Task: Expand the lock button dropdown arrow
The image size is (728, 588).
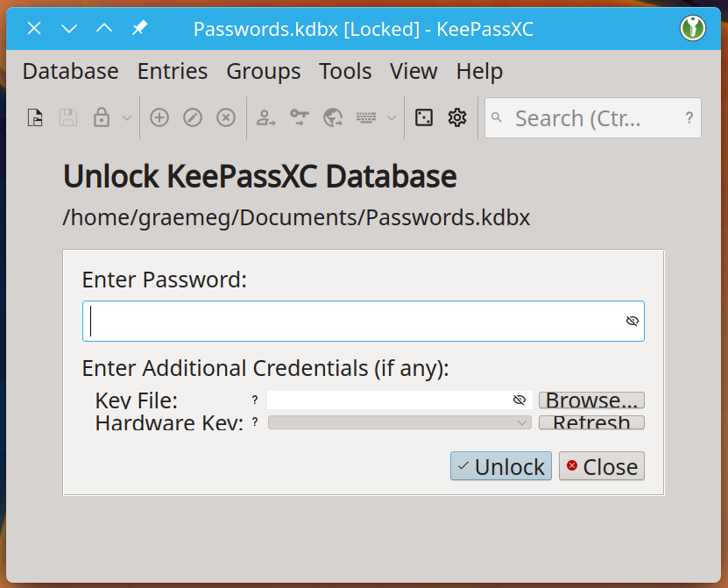Action: (x=126, y=117)
